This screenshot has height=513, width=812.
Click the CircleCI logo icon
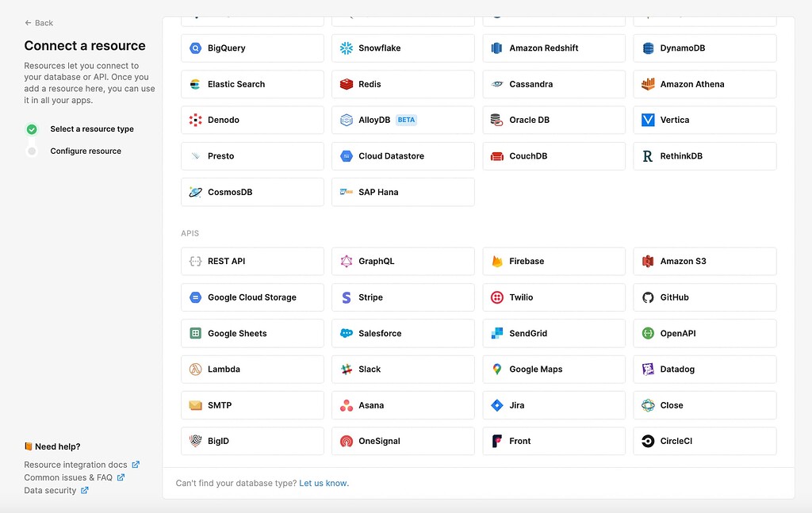coord(648,441)
